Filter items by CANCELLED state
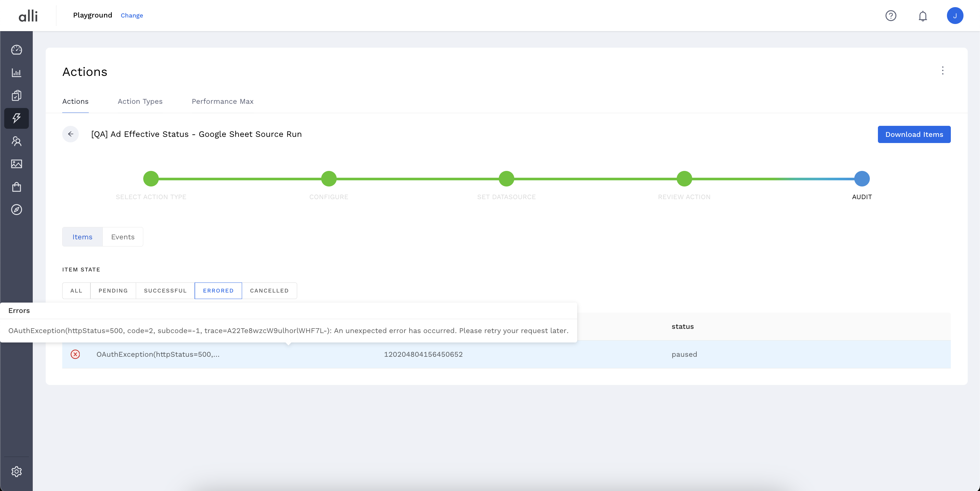Image resolution: width=980 pixels, height=491 pixels. (x=269, y=290)
